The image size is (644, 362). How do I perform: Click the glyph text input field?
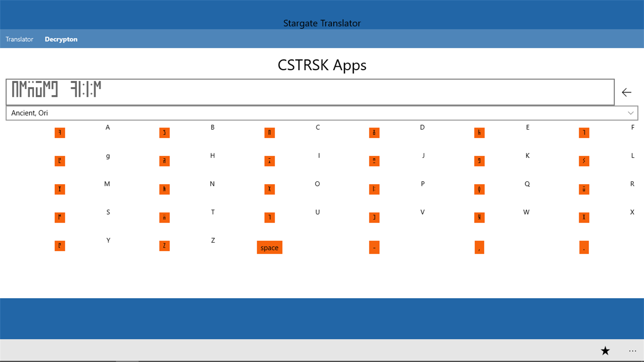[x=310, y=92]
